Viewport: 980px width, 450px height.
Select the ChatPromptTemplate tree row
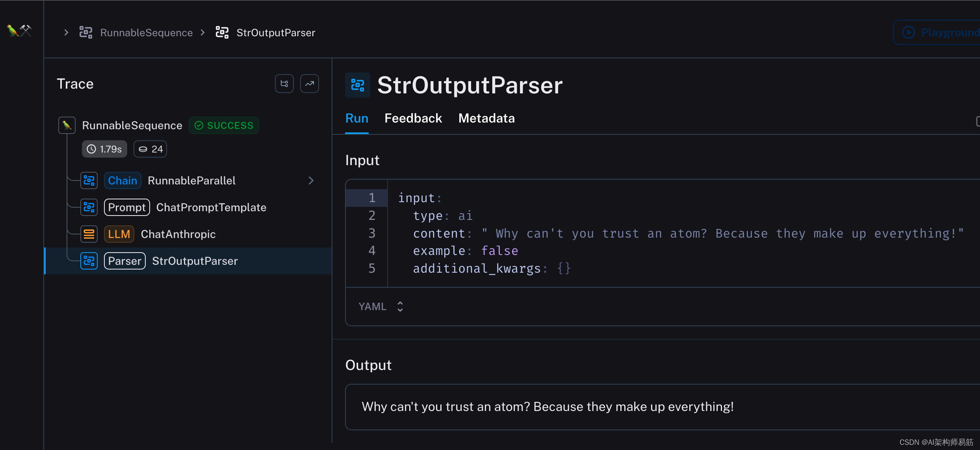coord(211,207)
